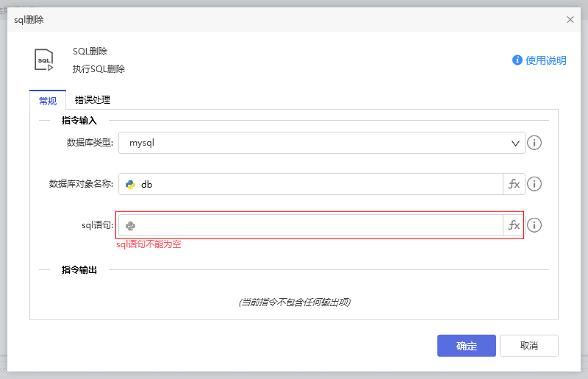Image resolution: width=588 pixels, height=379 pixels.
Task: Show info tooltip for 数据库类型
Action: pos(535,143)
